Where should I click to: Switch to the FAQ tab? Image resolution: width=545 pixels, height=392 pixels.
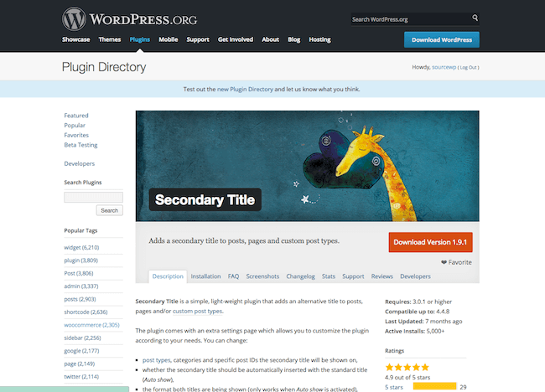click(233, 276)
